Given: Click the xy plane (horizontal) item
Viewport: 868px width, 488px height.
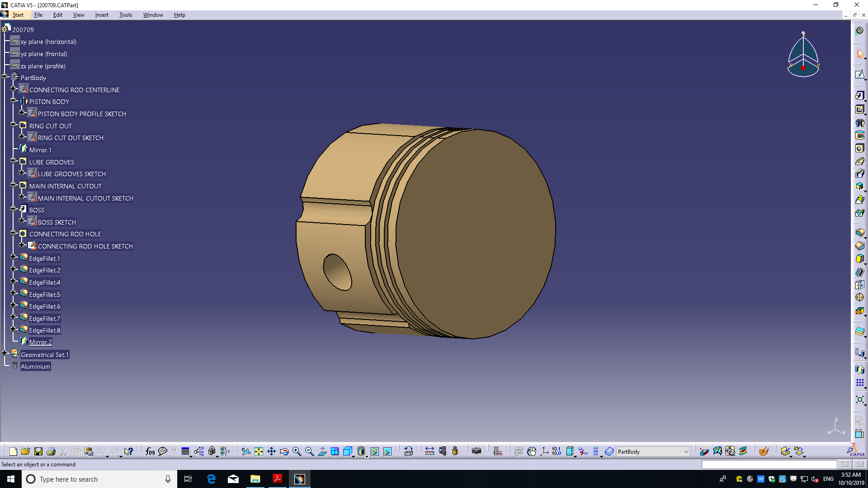Looking at the screenshot, I should tap(48, 42).
